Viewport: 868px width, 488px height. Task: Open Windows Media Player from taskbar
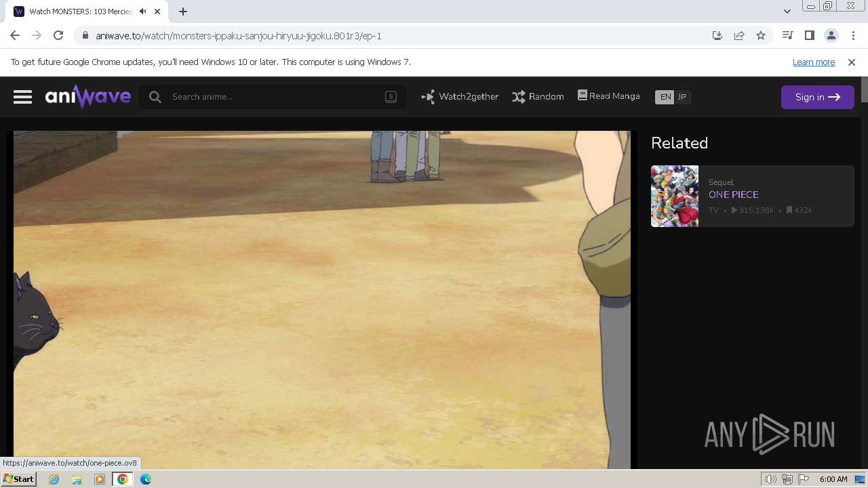100,479
